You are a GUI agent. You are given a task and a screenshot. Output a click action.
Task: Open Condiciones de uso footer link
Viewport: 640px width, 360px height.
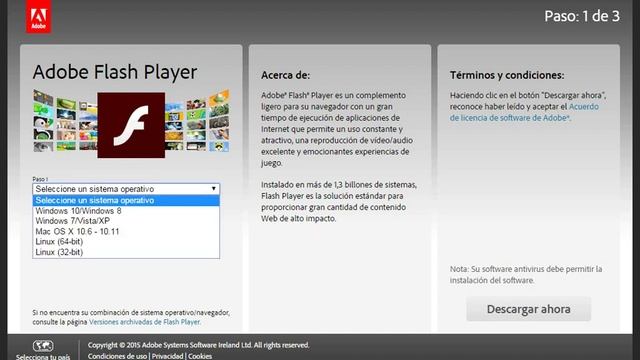point(117,356)
